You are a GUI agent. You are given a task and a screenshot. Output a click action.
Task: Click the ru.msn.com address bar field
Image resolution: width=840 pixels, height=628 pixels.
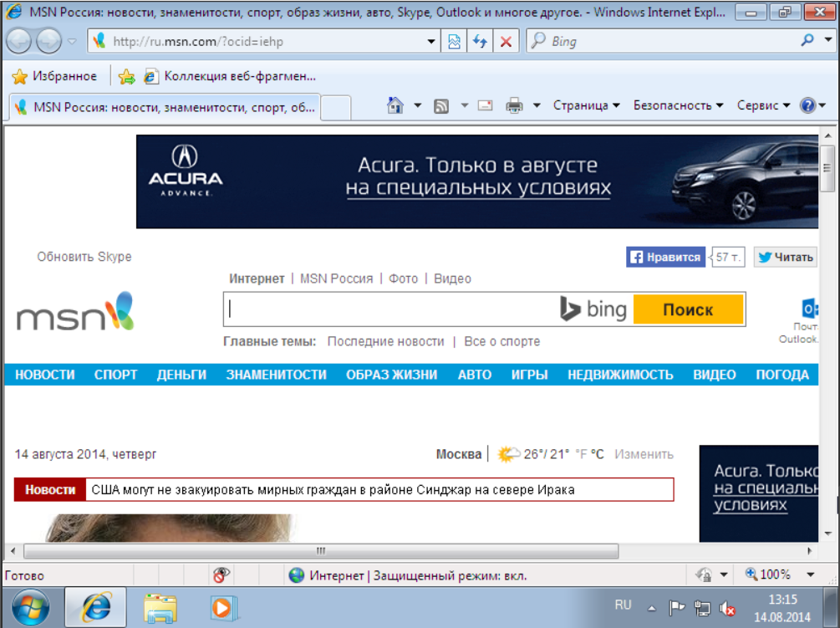(x=262, y=41)
